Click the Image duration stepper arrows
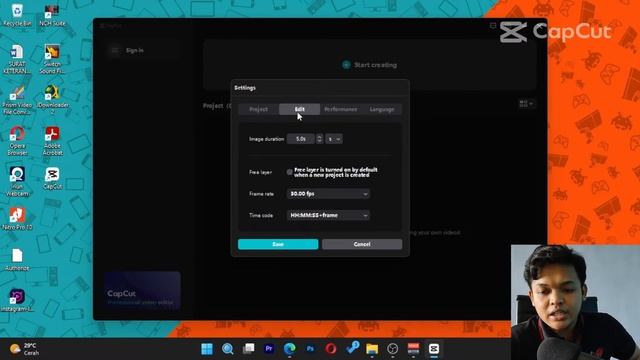Viewport: 640px width, 360px height. [x=320, y=139]
